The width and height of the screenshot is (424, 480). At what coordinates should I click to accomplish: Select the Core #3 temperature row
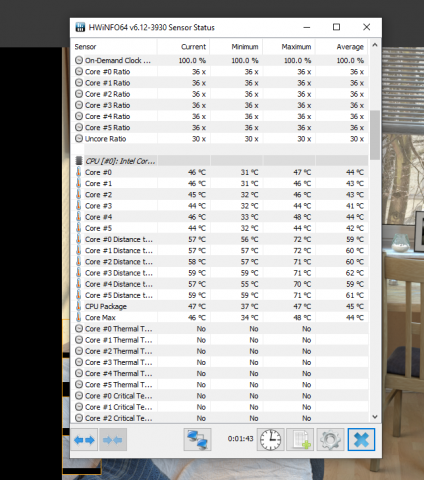pyautogui.click(x=220, y=206)
